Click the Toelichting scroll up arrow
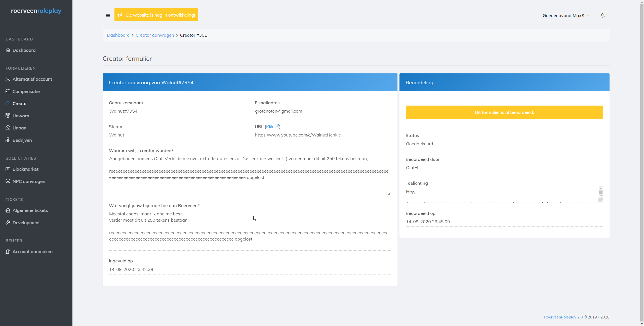644x326 pixels. point(601,188)
